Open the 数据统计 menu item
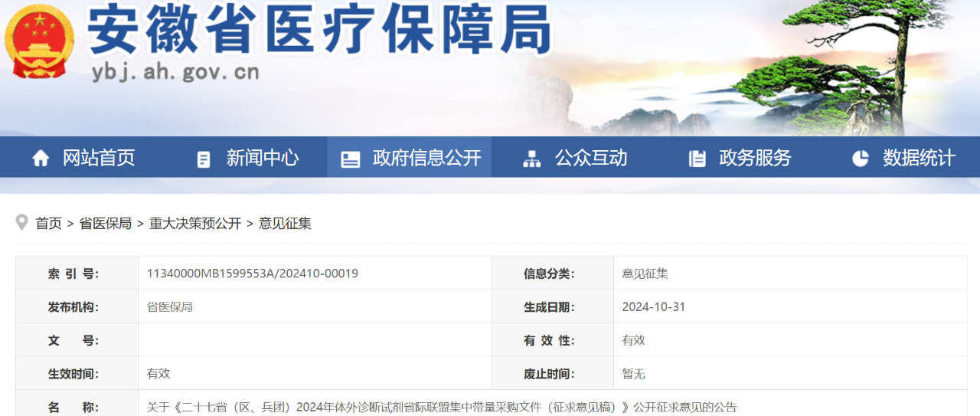The width and height of the screenshot is (980, 416). pyautogui.click(x=919, y=158)
